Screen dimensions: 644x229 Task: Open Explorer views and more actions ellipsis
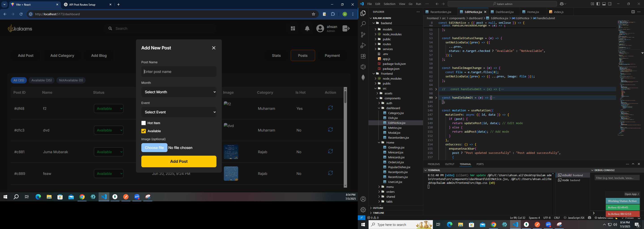pos(418,12)
